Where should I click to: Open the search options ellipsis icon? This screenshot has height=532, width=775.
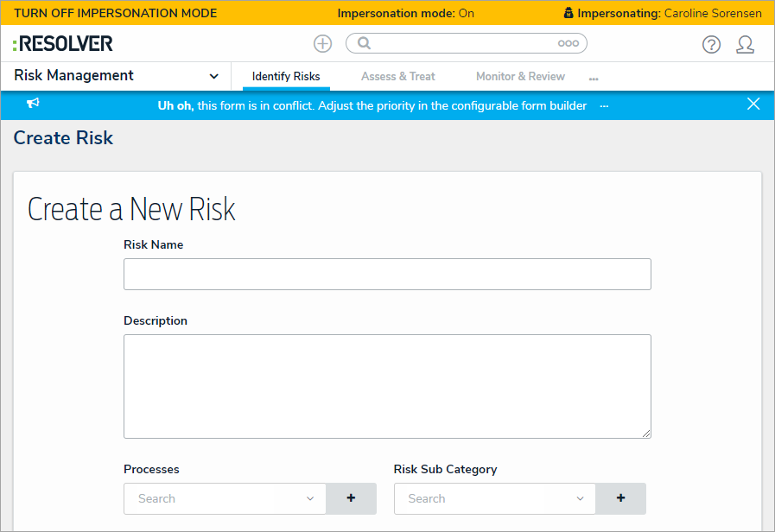(568, 43)
